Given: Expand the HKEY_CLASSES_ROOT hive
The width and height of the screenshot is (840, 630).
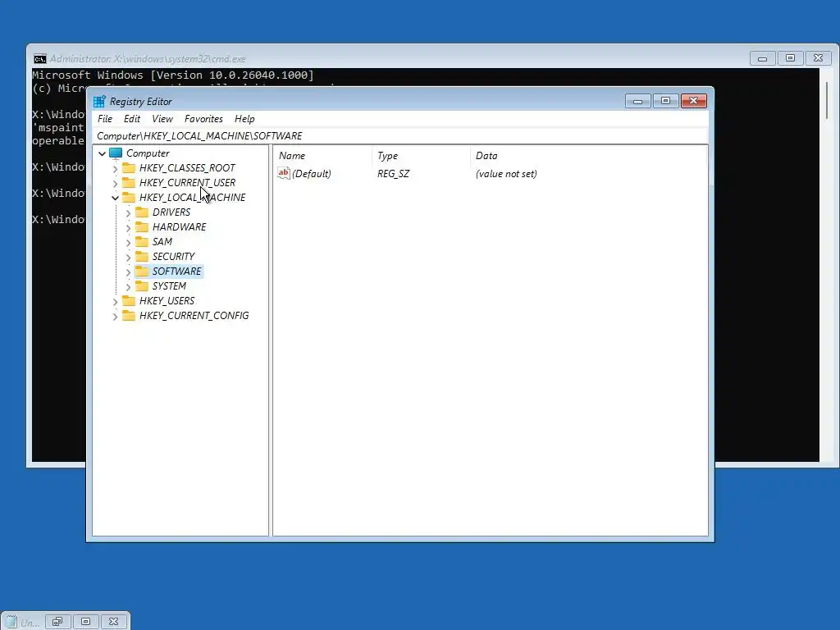Looking at the screenshot, I should [115, 168].
